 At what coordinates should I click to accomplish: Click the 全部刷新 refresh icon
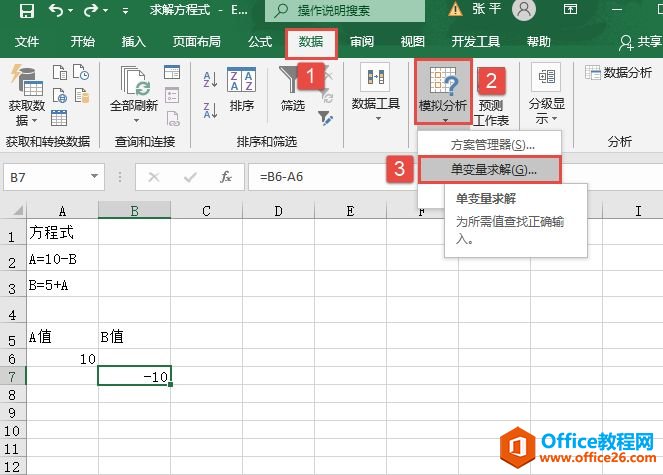(x=134, y=80)
